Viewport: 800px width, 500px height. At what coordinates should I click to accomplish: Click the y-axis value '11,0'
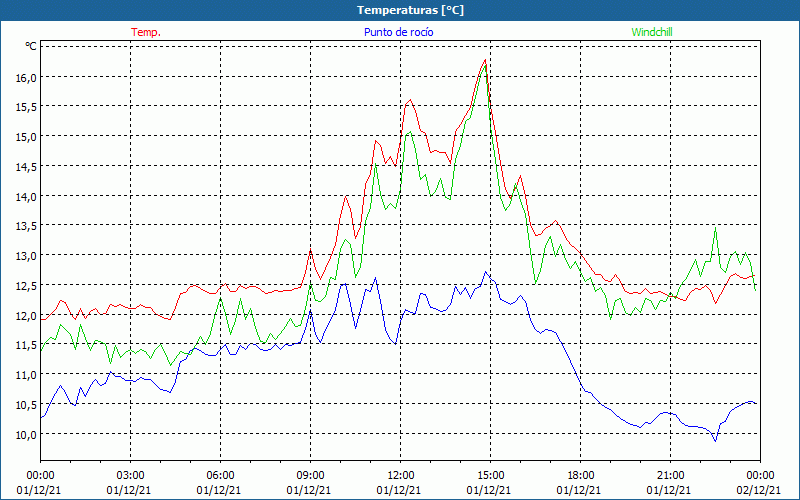(x=27, y=375)
